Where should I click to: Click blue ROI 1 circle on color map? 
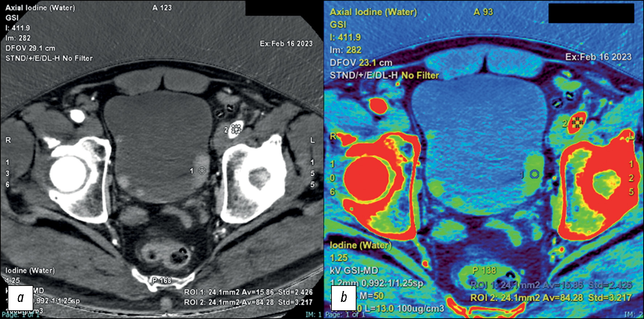pos(534,174)
